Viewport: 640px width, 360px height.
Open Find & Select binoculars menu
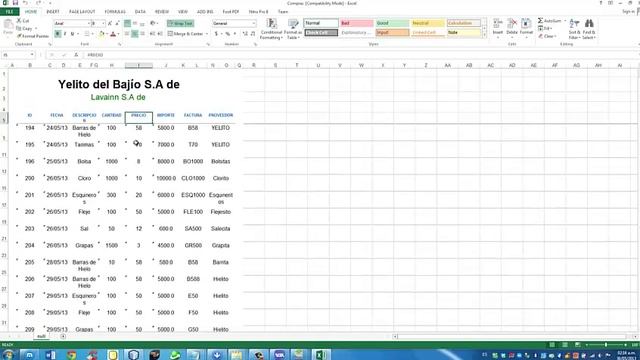589,29
